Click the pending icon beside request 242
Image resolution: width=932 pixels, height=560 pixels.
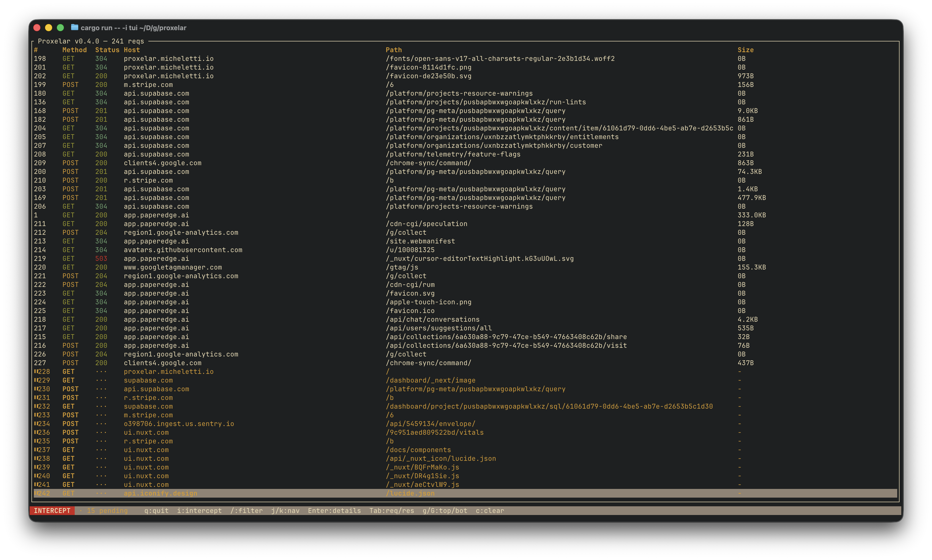pyautogui.click(x=37, y=493)
